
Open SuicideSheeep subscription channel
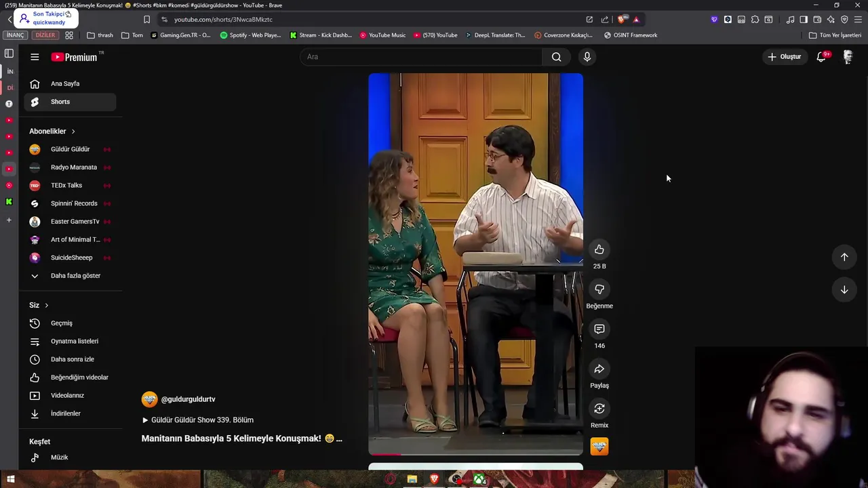(x=70, y=258)
